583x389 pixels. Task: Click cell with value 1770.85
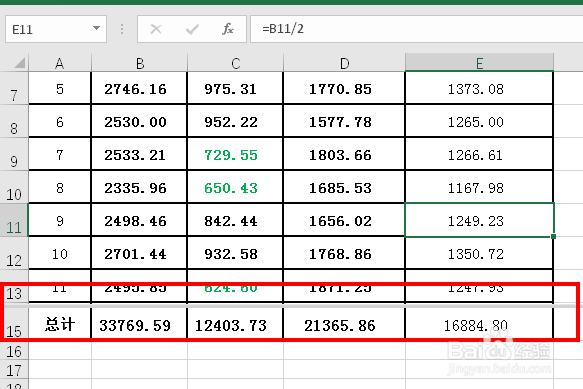pos(344,88)
